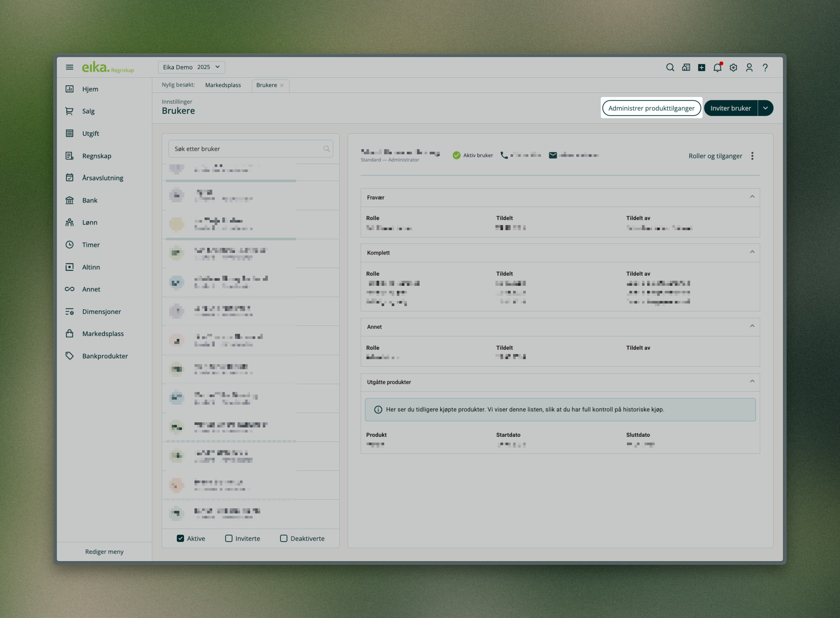Viewport: 840px width, 618px height.
Task: Go to Markedsplass recently visited tab
Action: click(x=223, y=85)
